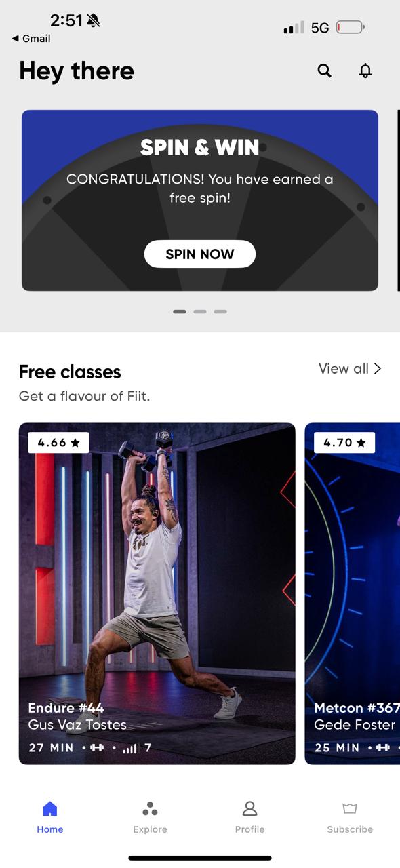The height and width of the screenshot is (868, 400).
Task: Tap the 4.66 star rating badge
Action: (58, 443)
